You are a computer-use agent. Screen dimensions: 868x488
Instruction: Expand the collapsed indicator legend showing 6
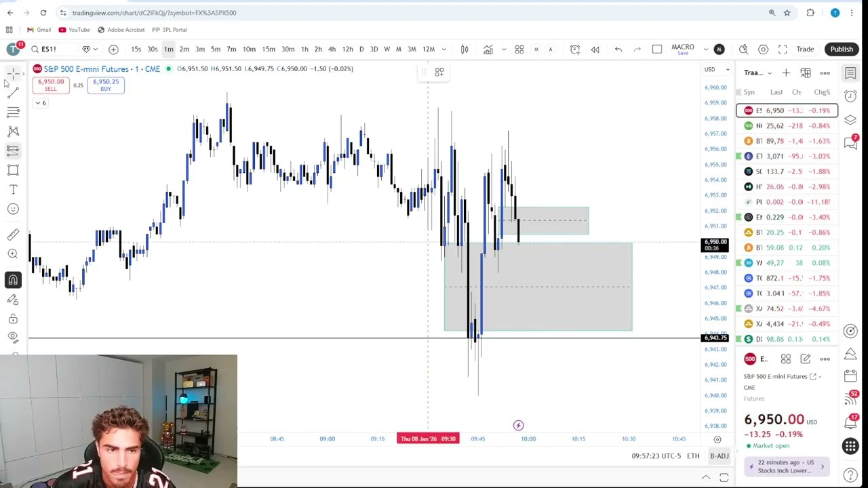pos(41,103)
